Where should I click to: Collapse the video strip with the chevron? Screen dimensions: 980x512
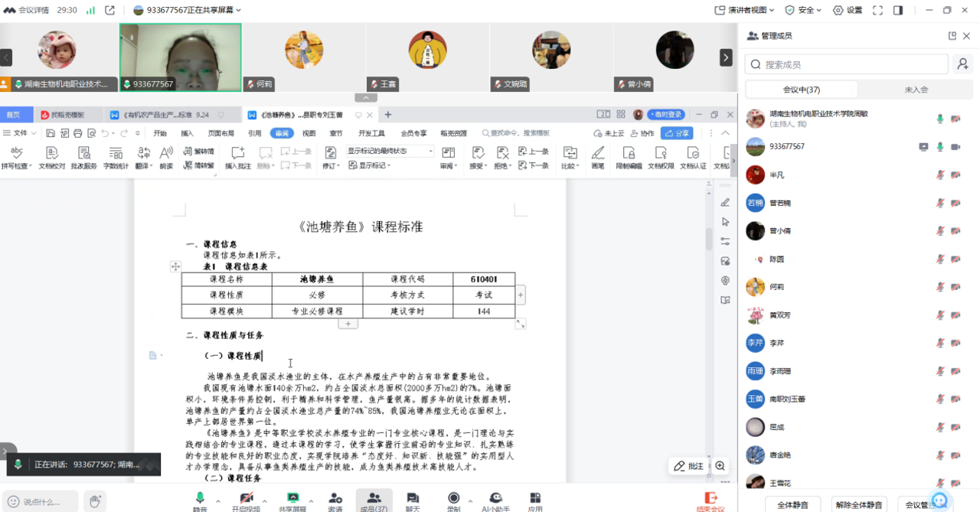tap(365, 98)
